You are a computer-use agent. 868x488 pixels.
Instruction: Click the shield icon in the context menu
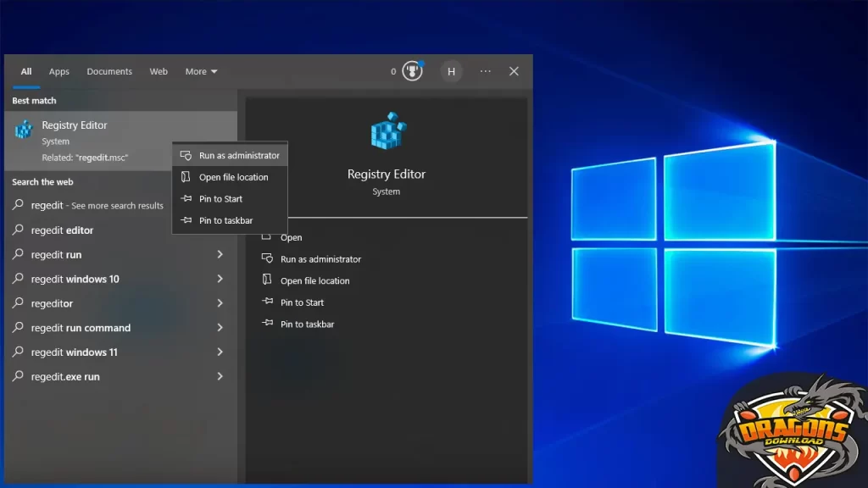pyautogui.click(x=186, y=156)
